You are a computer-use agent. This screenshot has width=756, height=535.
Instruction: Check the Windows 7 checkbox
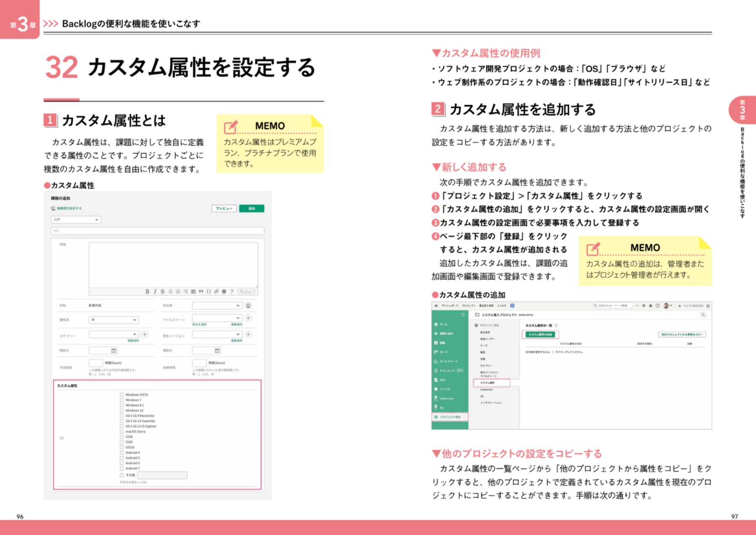pos(122,400)
